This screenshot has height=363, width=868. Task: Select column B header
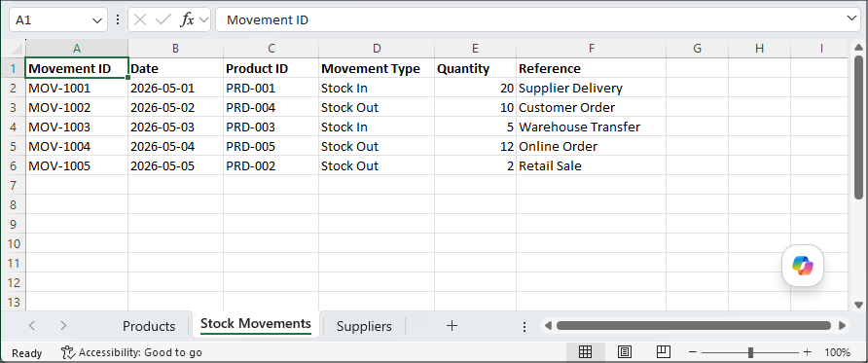coord(175,48)
